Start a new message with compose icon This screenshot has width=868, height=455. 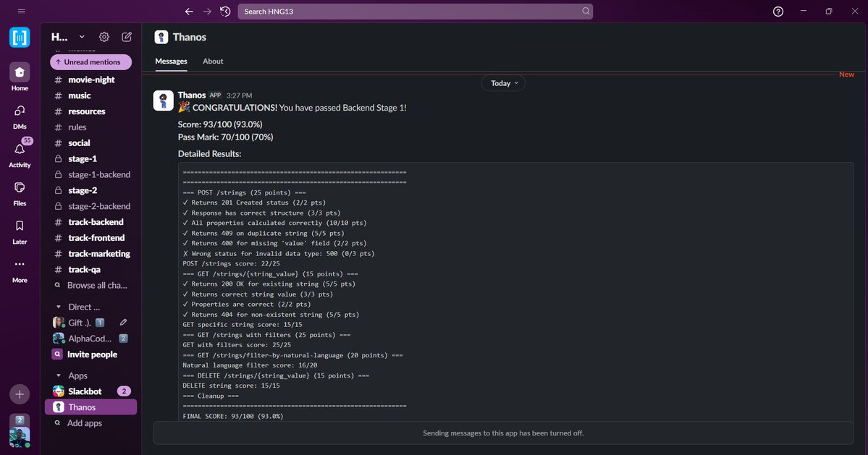(x=127, y=37)
